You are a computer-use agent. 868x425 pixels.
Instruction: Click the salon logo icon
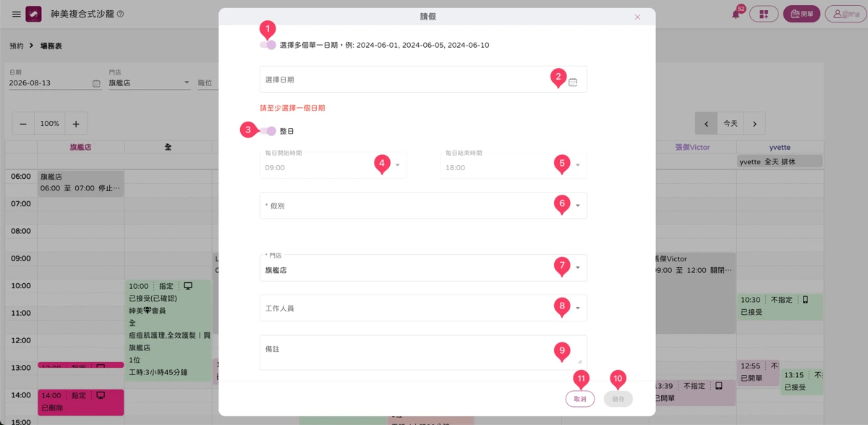tap(33, 14)
